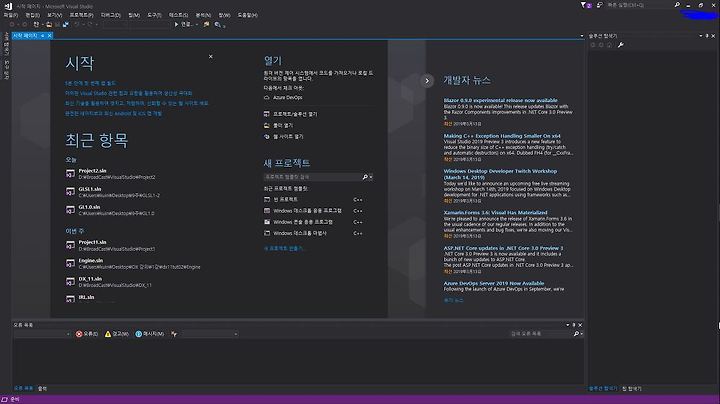
Task: Click 새 프로젝트 만들기 link
Action: coord(284,248)
